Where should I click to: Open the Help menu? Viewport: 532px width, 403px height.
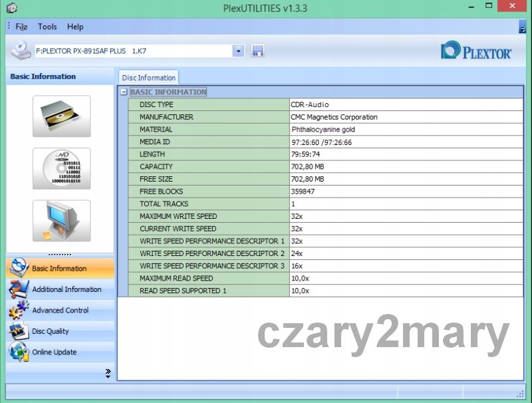pos(75,27)
